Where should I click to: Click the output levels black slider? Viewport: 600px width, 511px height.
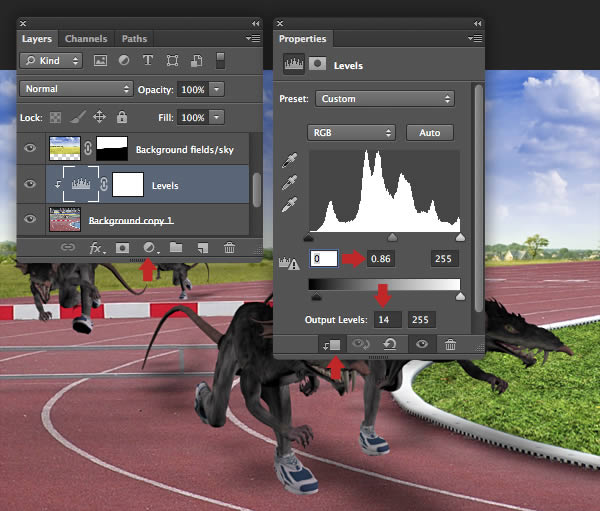click(316, 297)
